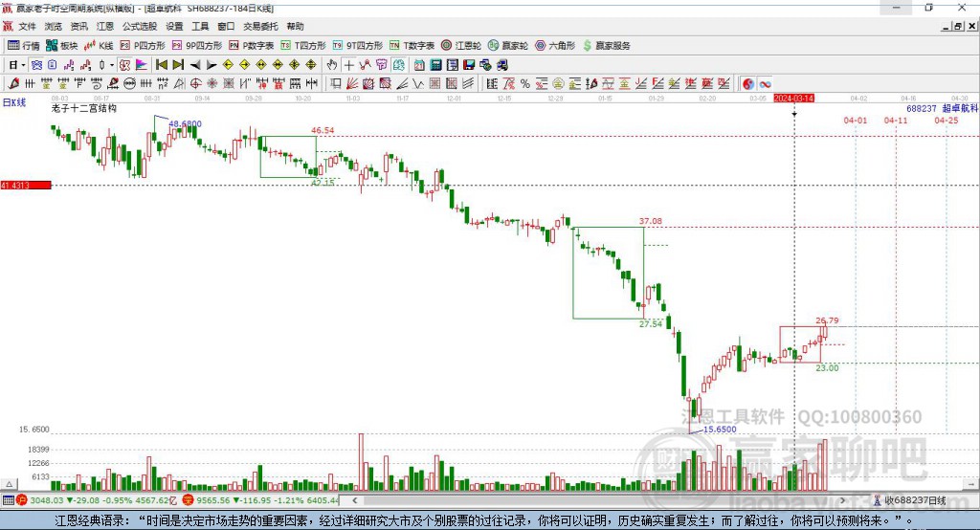Open the calendar icon showing 21

point(419,65)
